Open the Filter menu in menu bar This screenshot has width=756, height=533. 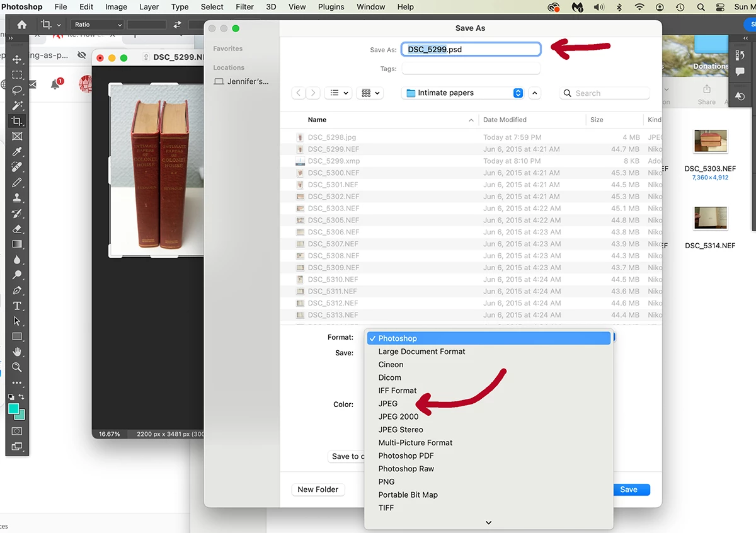[x=243, y=7]
